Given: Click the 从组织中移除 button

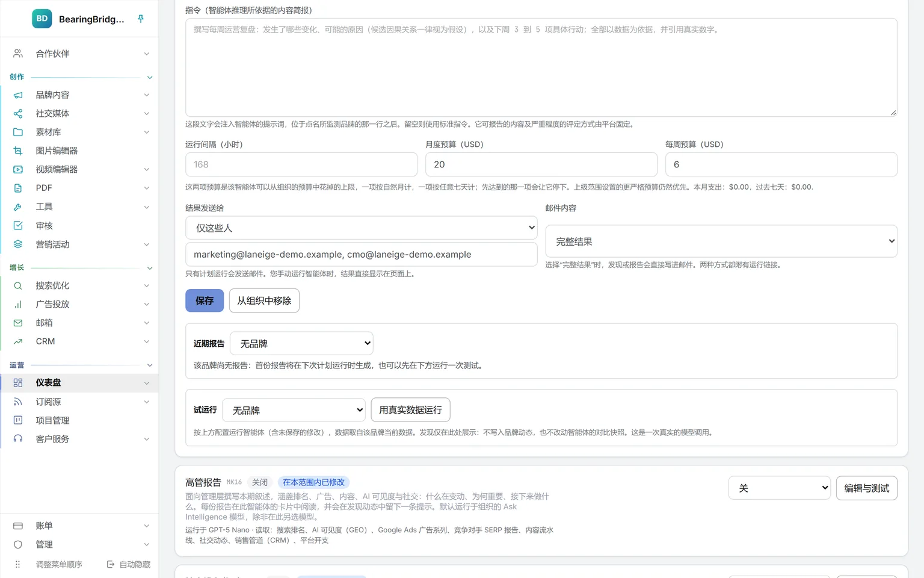Looking at the screenshot, I should point(264,301).
